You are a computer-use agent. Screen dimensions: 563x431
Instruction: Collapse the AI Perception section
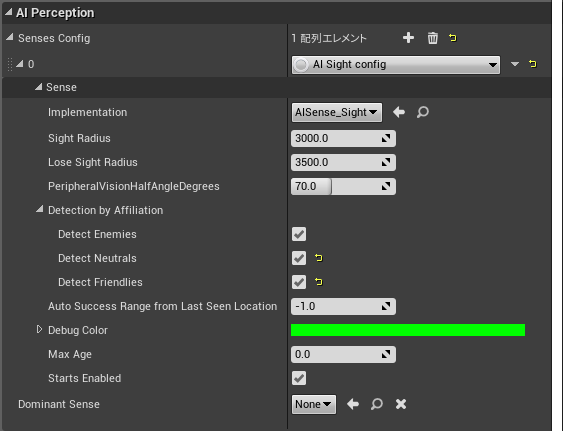(8, 13)
